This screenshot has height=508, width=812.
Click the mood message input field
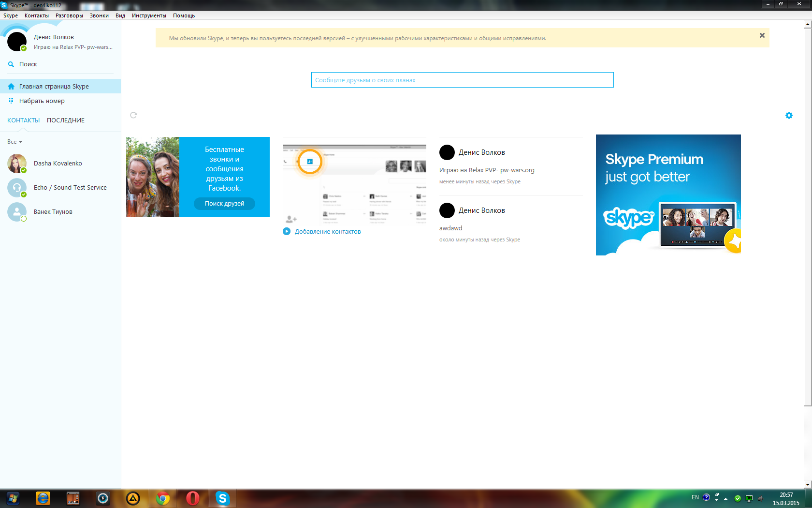point(463,80)
